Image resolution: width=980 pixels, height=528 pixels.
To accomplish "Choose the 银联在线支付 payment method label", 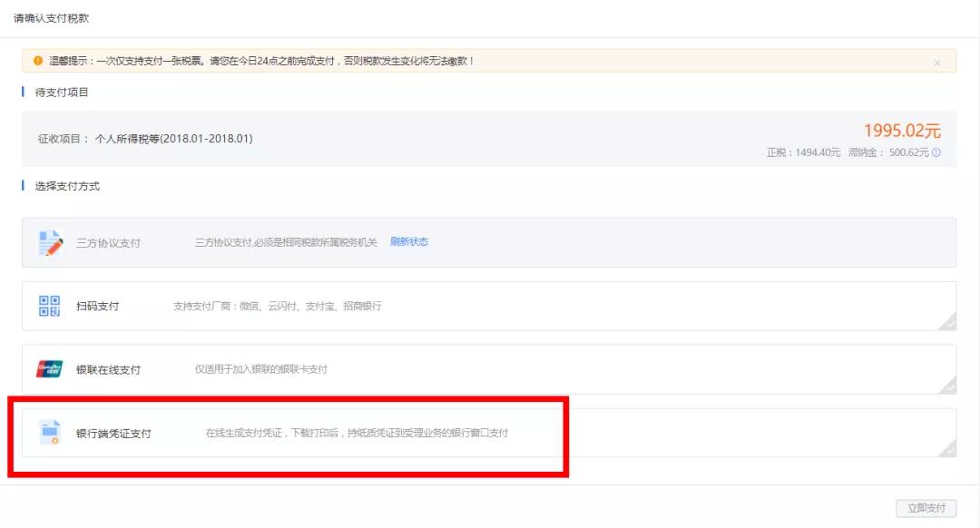I will [108, 369].
